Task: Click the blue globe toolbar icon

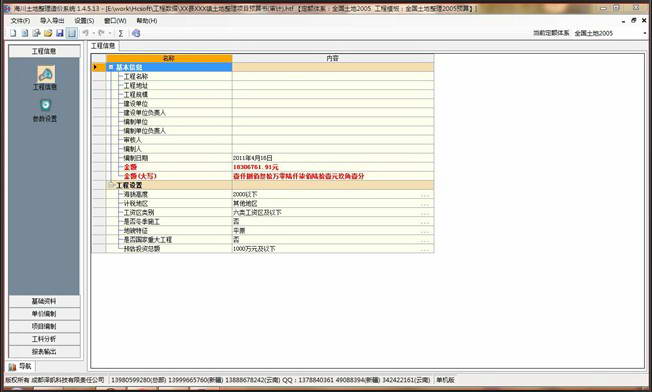Action: [136, 33]
